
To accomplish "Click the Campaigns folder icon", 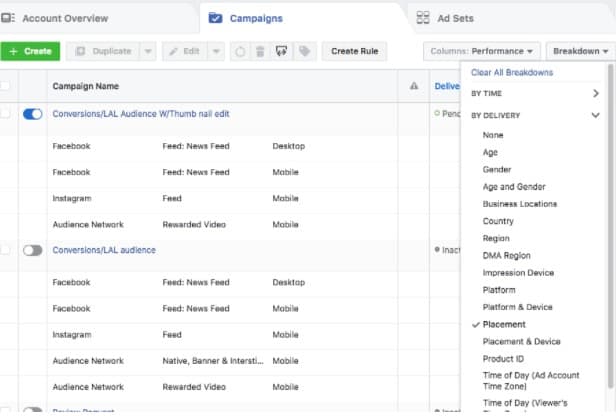I will [215, 18].
